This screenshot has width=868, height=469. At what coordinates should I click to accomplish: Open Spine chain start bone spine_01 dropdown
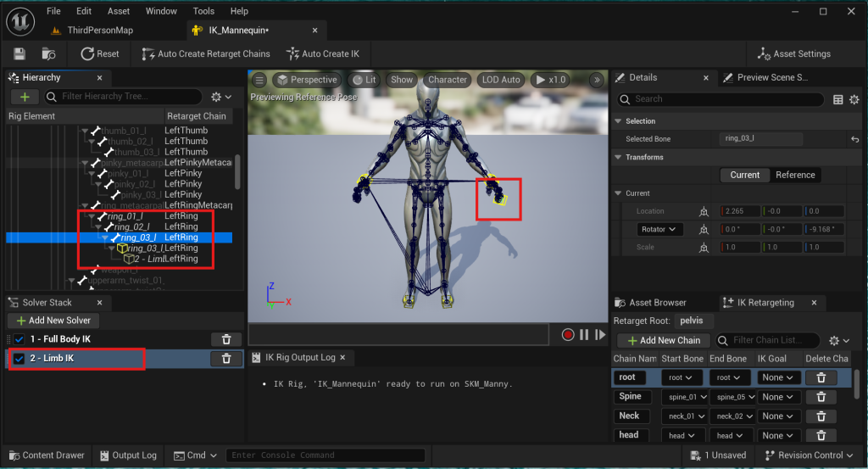[x=685, y=397]
